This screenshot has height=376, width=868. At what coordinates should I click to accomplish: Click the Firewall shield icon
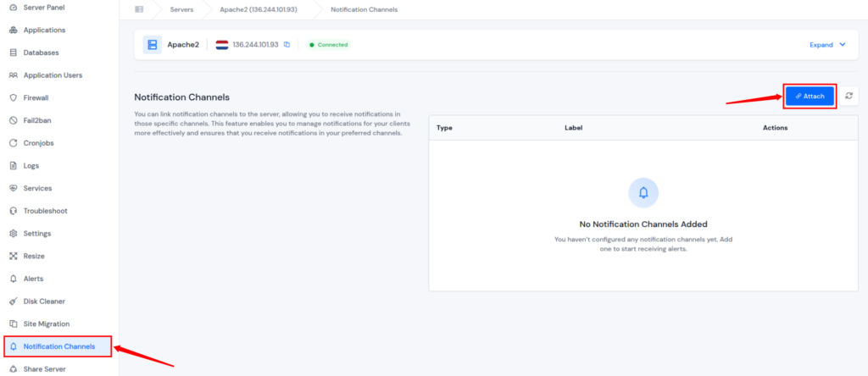tap(14, 98)
